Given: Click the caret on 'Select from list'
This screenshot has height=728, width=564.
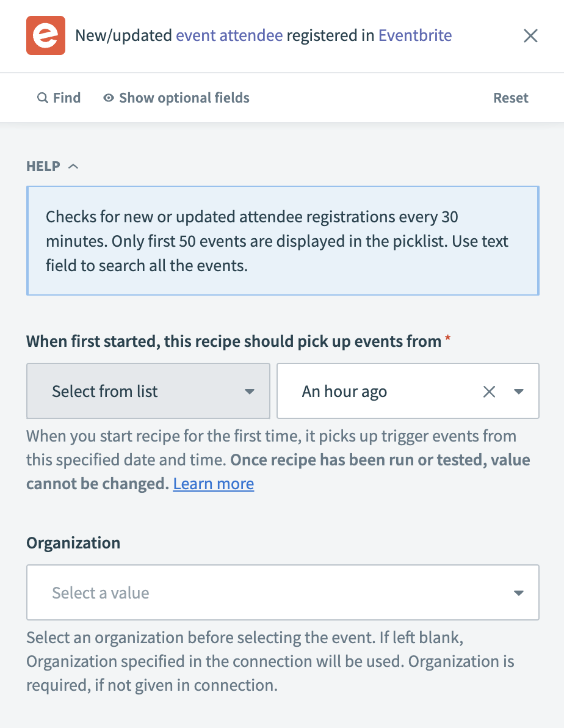Looking at the screenshot, I should [x=249, y=391].
